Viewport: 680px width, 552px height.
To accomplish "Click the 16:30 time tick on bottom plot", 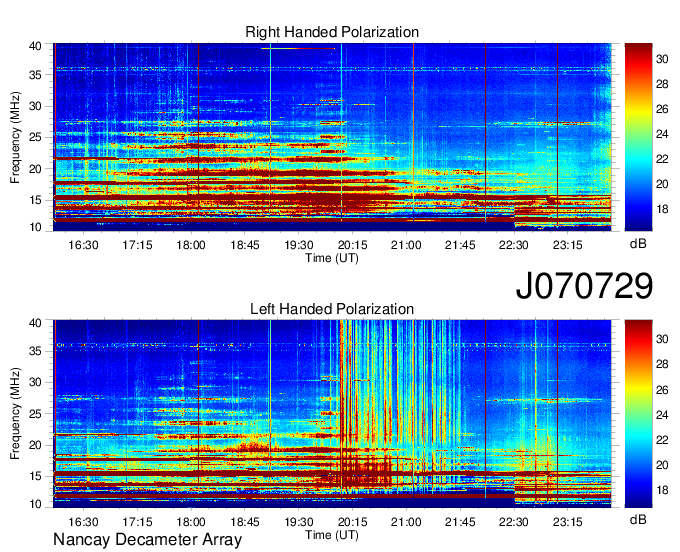I will (x=83, y=522).
